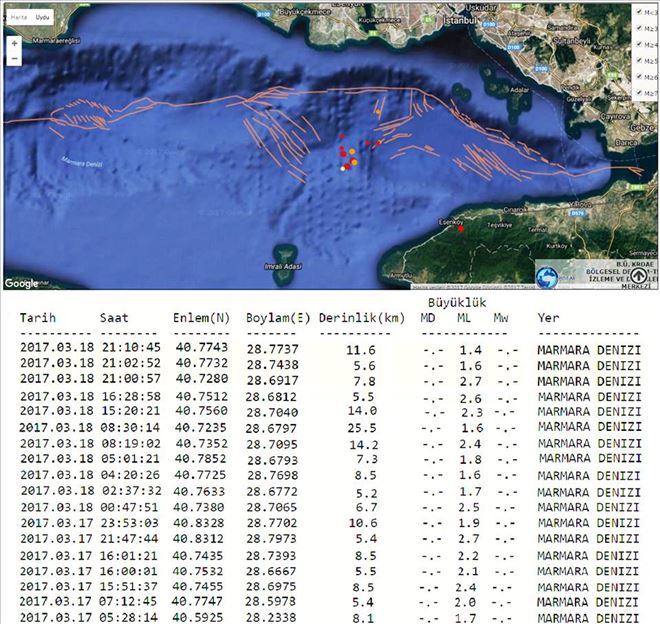Zoom in the map with plus button
The height and width of the screenshot is (624, 660).
[x=14, y=44]
